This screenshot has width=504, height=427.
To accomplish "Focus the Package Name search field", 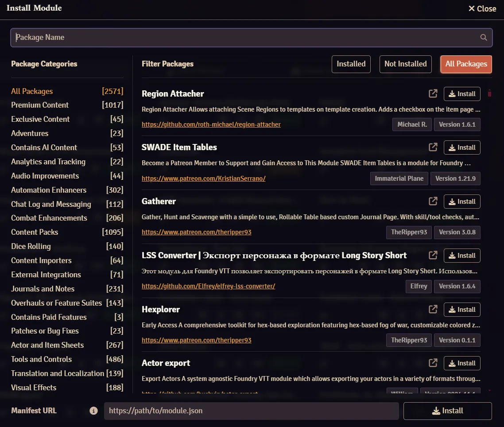I will point(252,38).
